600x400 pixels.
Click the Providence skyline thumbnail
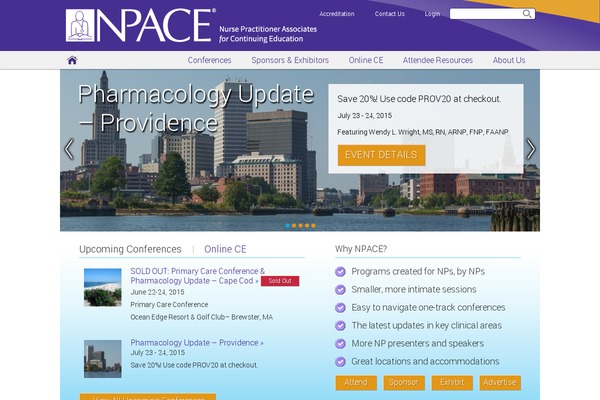pos(103,359)
